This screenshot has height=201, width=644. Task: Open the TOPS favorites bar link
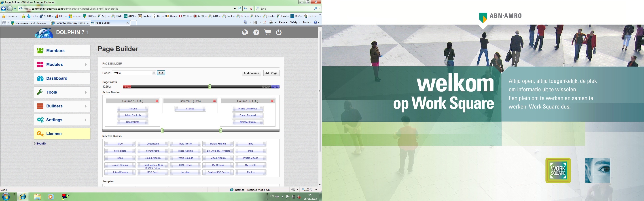89,16
